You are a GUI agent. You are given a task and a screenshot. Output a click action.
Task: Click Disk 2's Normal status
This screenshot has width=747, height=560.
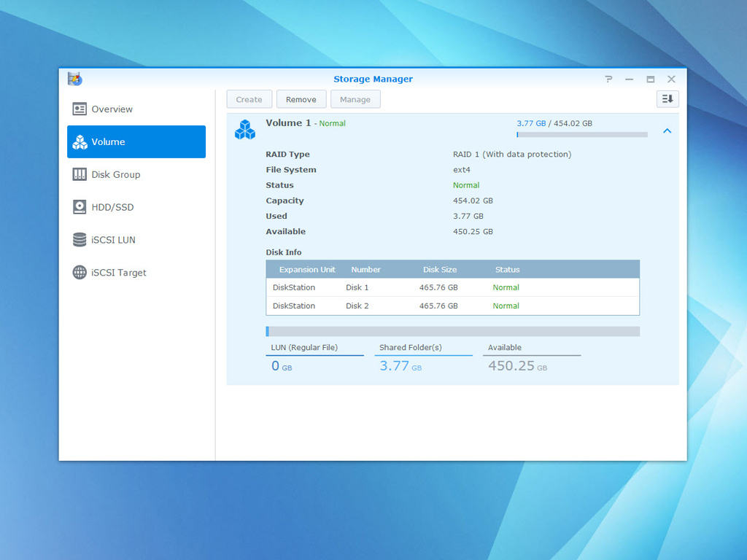[506, 306]
